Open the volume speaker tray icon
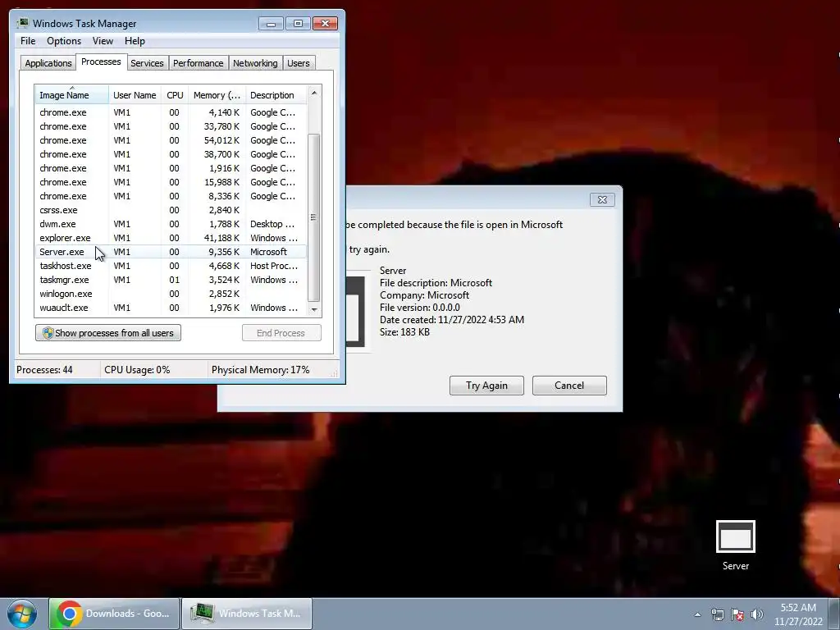 757,614
